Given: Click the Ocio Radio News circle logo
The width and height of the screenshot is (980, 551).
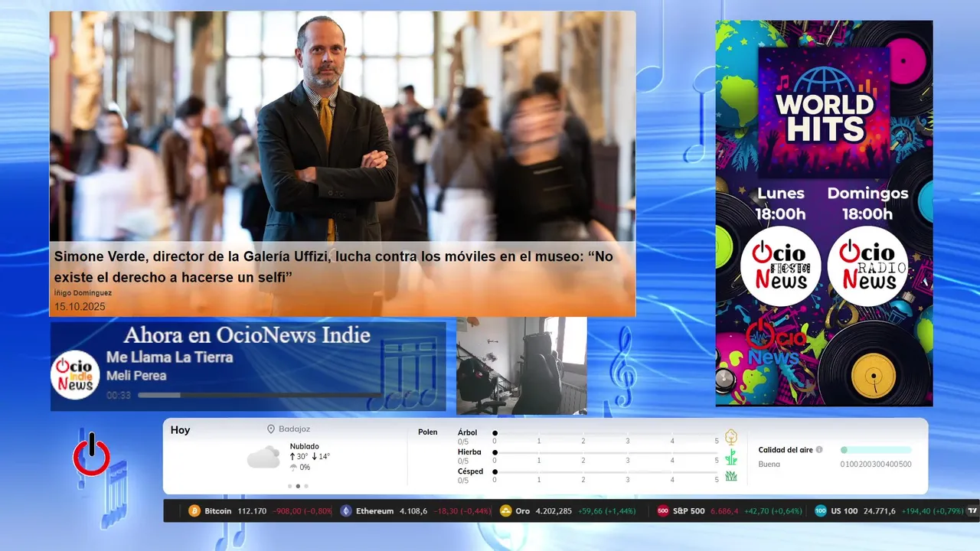Looking at the screenshot, I should [867, 266].
